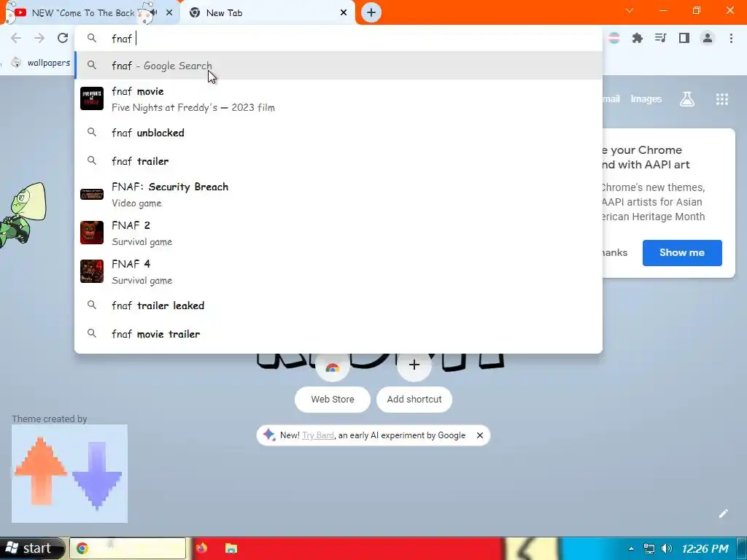The height and width of the screenshot is (560, 747).
Task: Open File Explorer folder in taskbar
Action: [231, 548]
